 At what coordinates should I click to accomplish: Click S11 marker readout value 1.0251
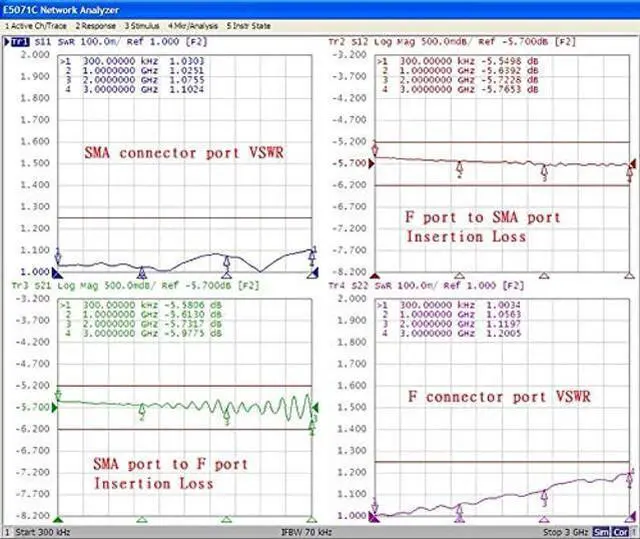tap(187, 71)
